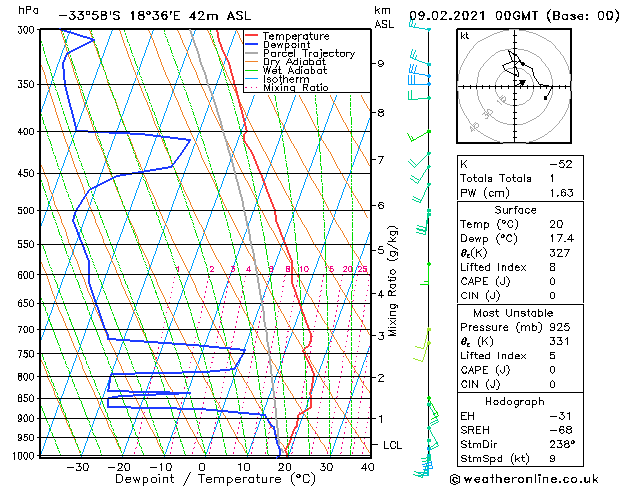
Task: Click the wind barb near 400 hPa
Action: (419, 136)
